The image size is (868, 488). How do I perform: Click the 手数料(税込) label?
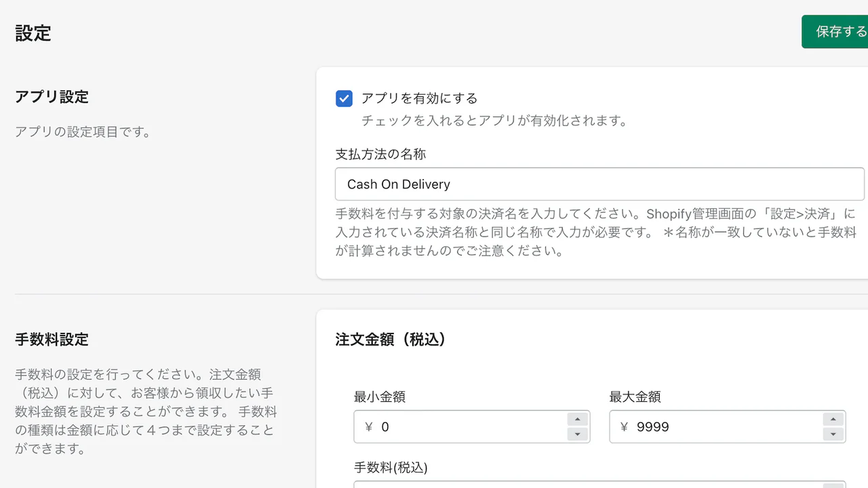click(391, 468)
